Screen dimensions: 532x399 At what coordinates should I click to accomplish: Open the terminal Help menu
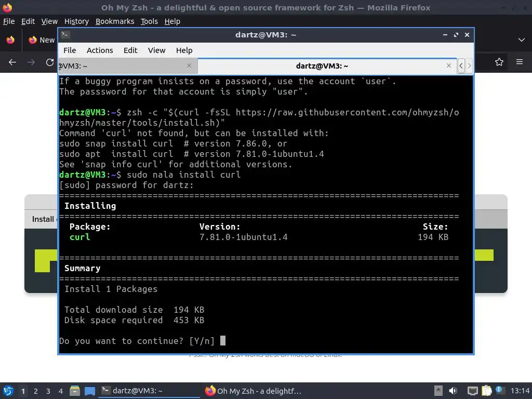click(184, 50)
